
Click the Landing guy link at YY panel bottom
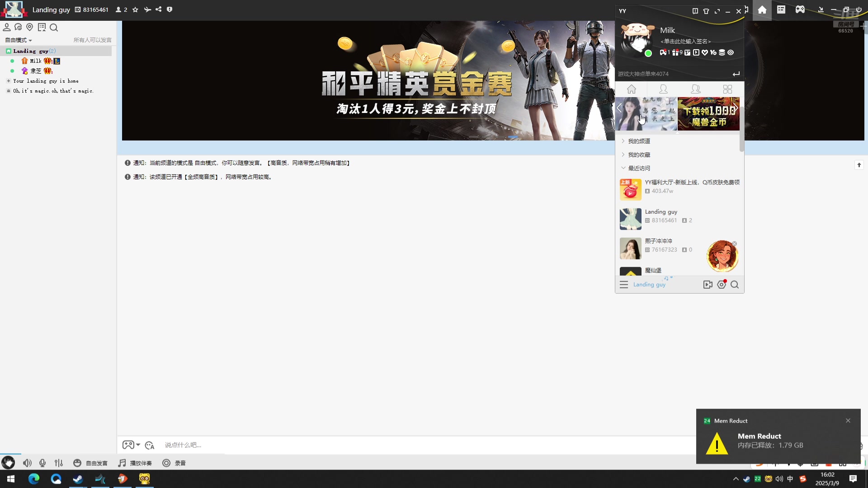pyautogui.click(x=649, y=285)
